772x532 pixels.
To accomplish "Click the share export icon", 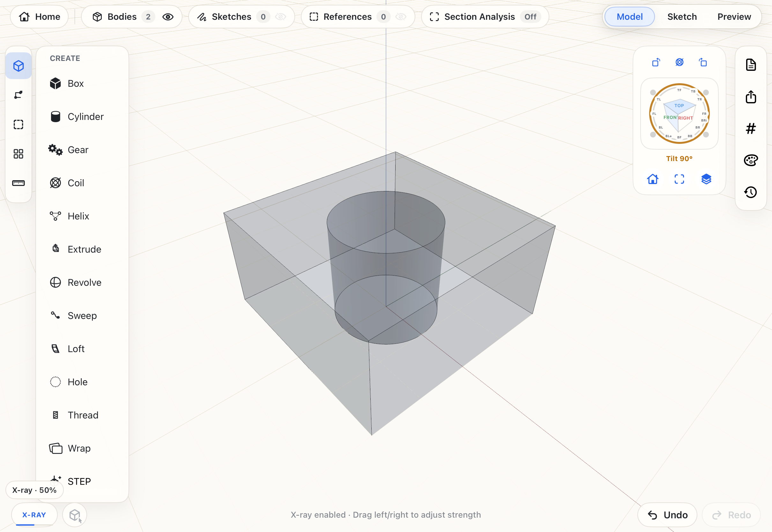I will (x=751, y=97).
